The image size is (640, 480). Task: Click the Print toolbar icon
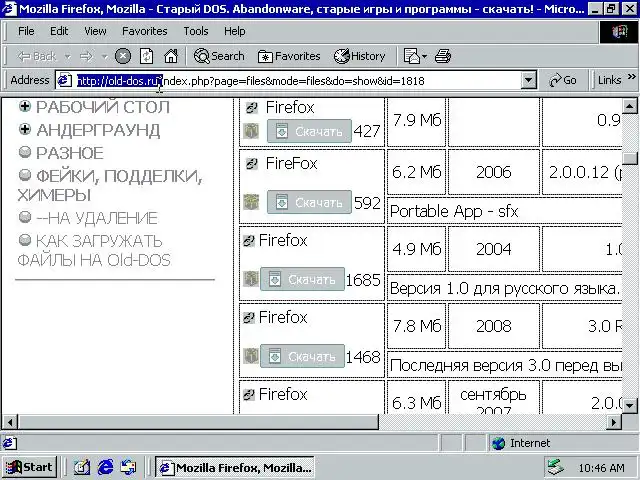pyautogui.click(x=443, y=56)
